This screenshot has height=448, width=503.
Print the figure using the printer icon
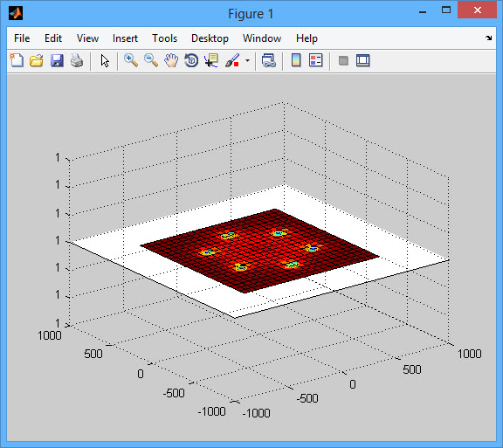77,60
